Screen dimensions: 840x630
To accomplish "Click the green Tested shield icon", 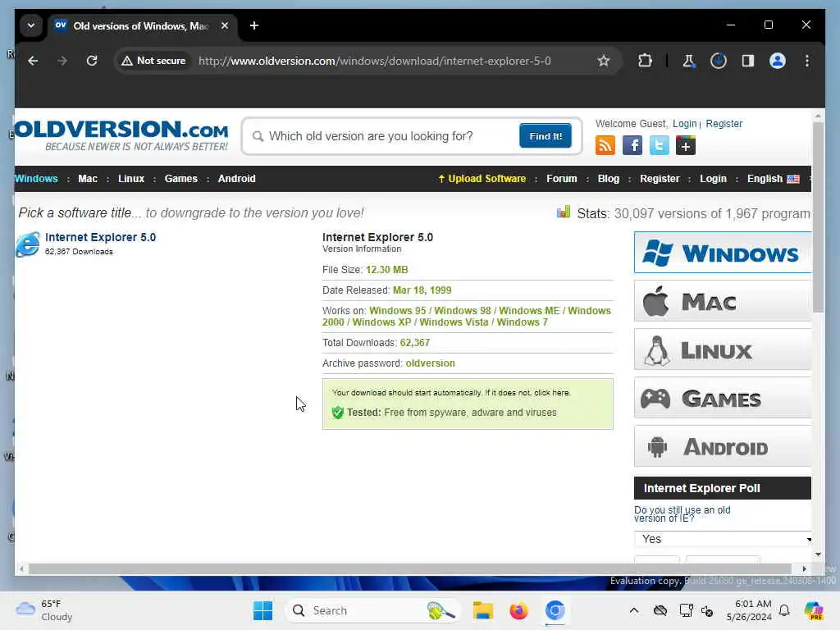I will [337, 413].
